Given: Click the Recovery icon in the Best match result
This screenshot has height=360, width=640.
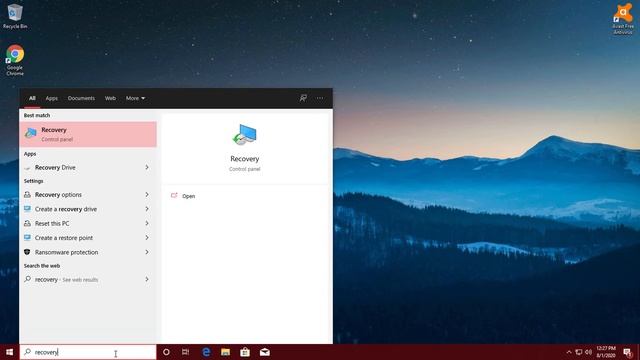Looking at the screenshot, I should click(x=31, y=133).
